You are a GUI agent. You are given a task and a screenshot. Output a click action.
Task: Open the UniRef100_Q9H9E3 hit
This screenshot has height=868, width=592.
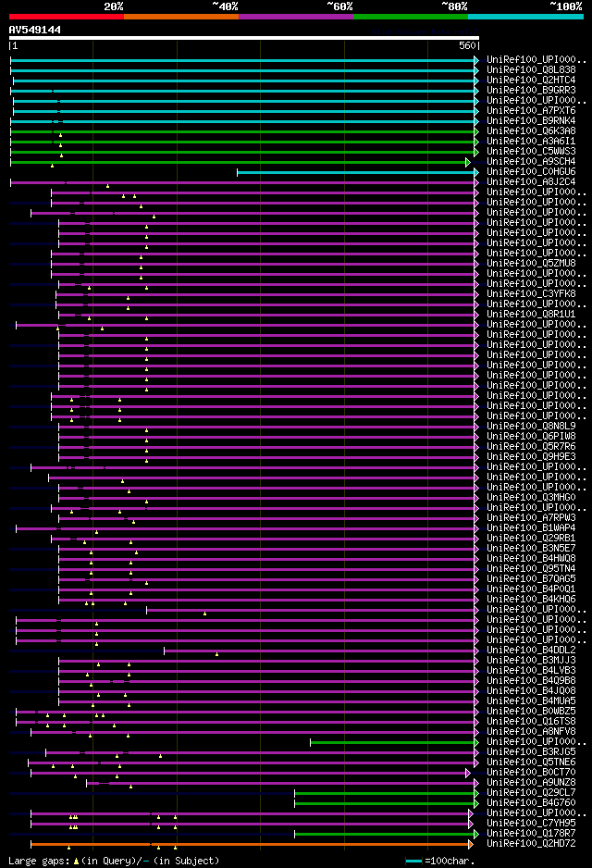click(531, 457)
